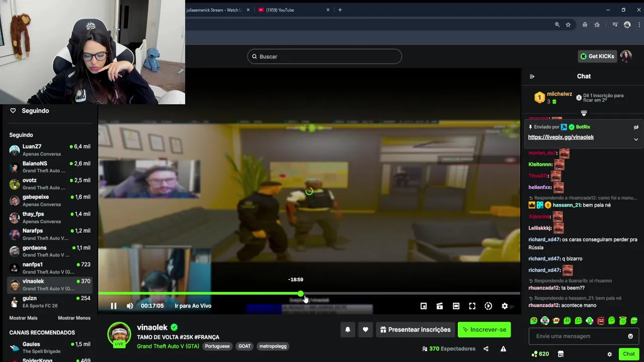644x362 pixels.
Task: Open gabepeixe channel in sidebar
Action: point(49,201)
